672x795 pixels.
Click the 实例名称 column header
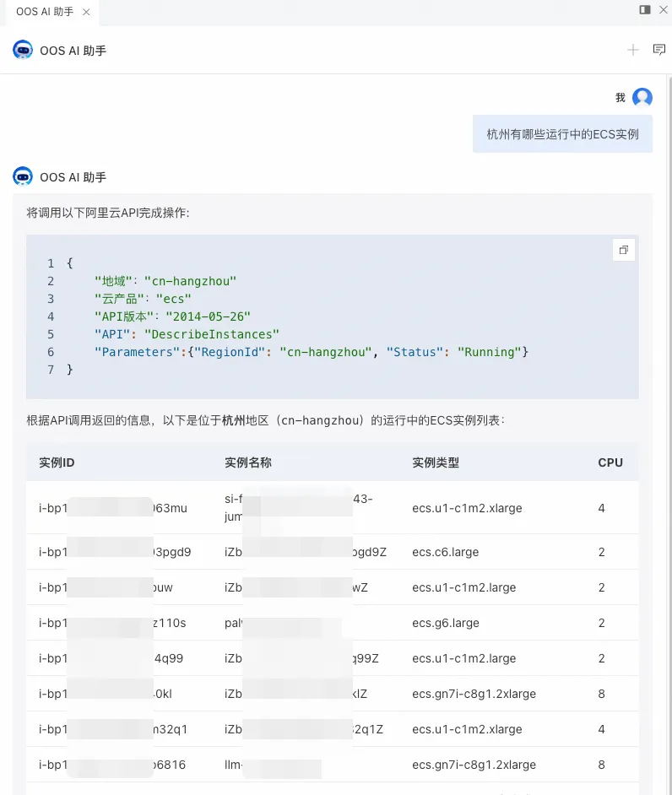tap(248, 462)
